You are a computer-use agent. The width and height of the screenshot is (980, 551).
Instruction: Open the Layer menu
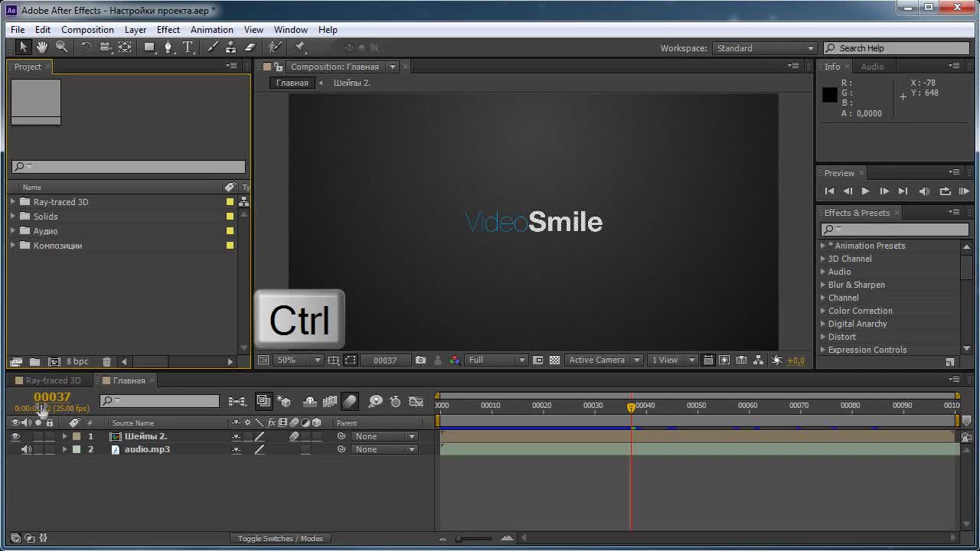click(x=136, y=30)
